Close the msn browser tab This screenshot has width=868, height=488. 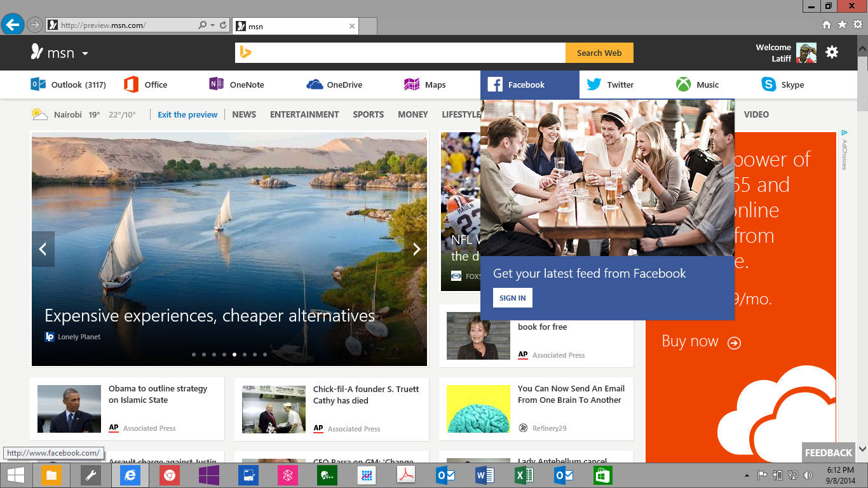point(352,26)
